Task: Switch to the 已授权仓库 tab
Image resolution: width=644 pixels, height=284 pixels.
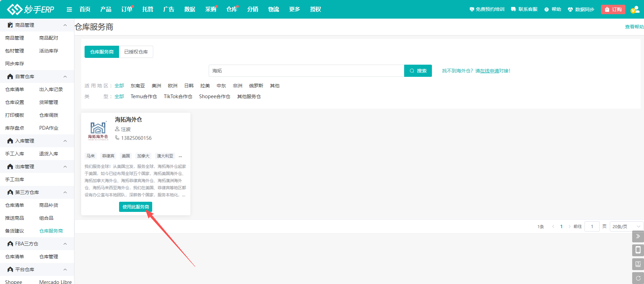Action: tap(136, 52)
